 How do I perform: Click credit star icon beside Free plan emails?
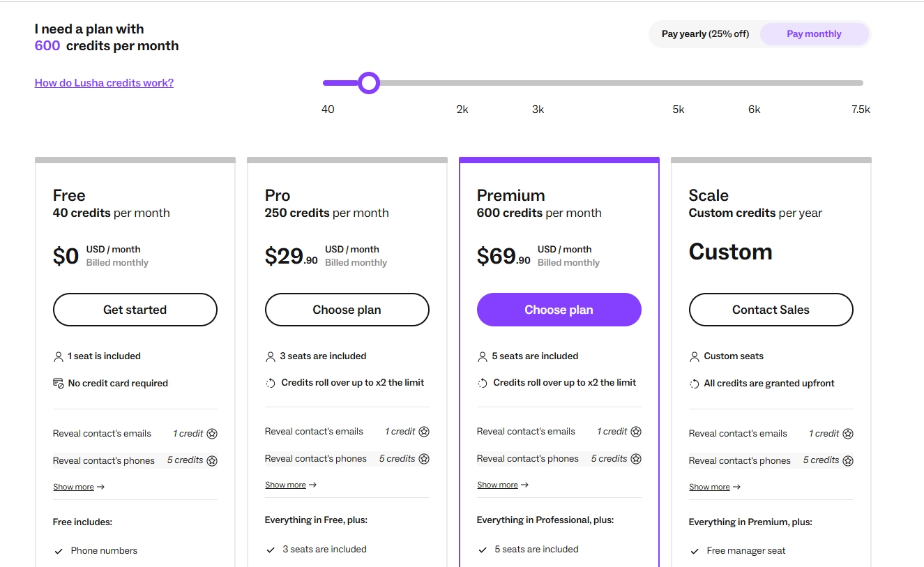coord(212,434)
